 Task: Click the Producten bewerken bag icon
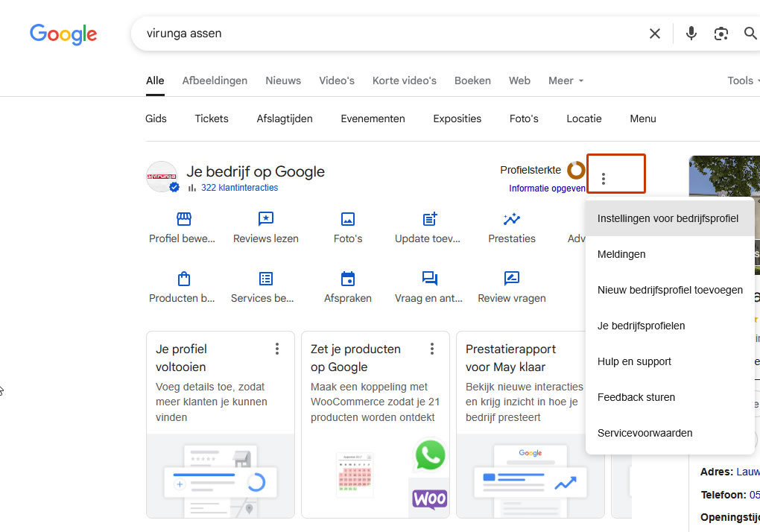(x=184, y=279)
